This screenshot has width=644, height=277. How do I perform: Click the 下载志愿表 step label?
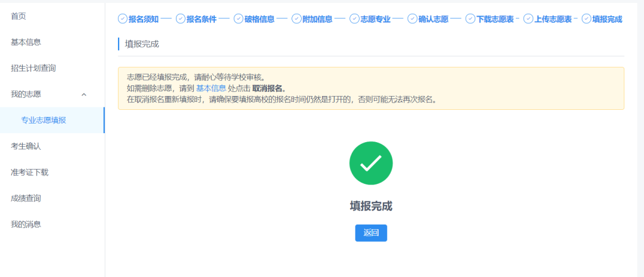click(495, 19)
